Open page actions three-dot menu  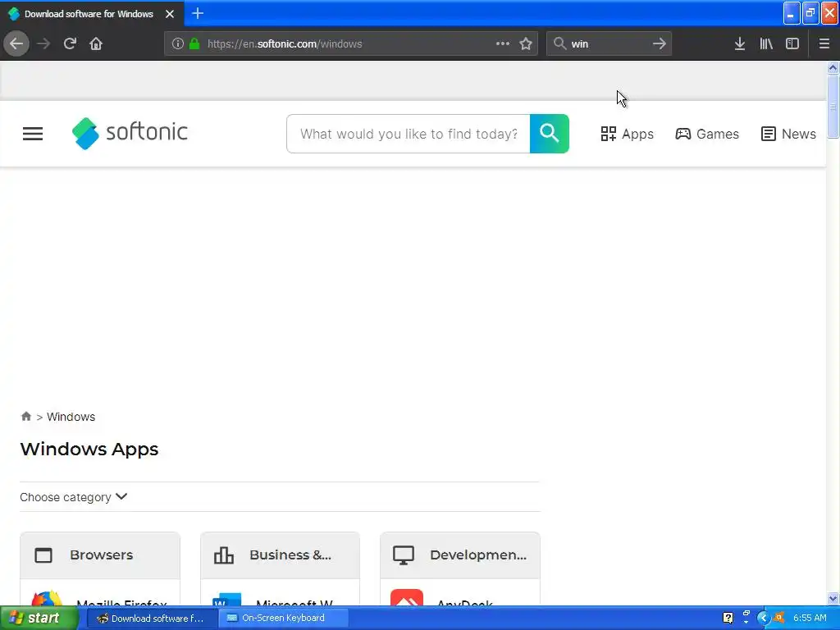[503, 43]
